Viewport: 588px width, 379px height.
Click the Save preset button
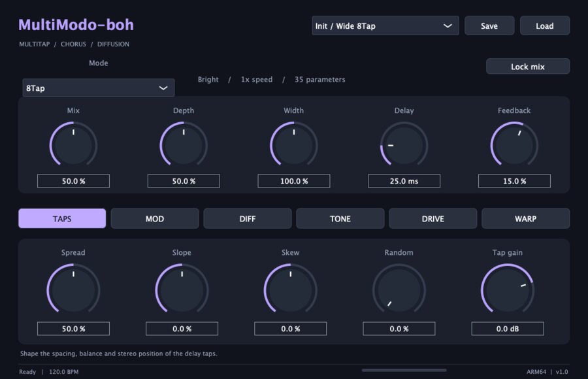489,26
